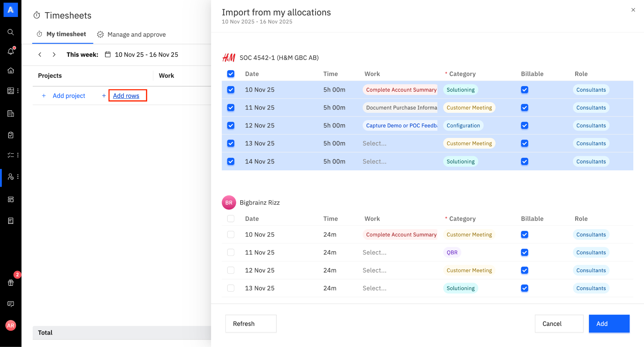
Task: Click the Refresh button
Action: (x=251, y=323)
